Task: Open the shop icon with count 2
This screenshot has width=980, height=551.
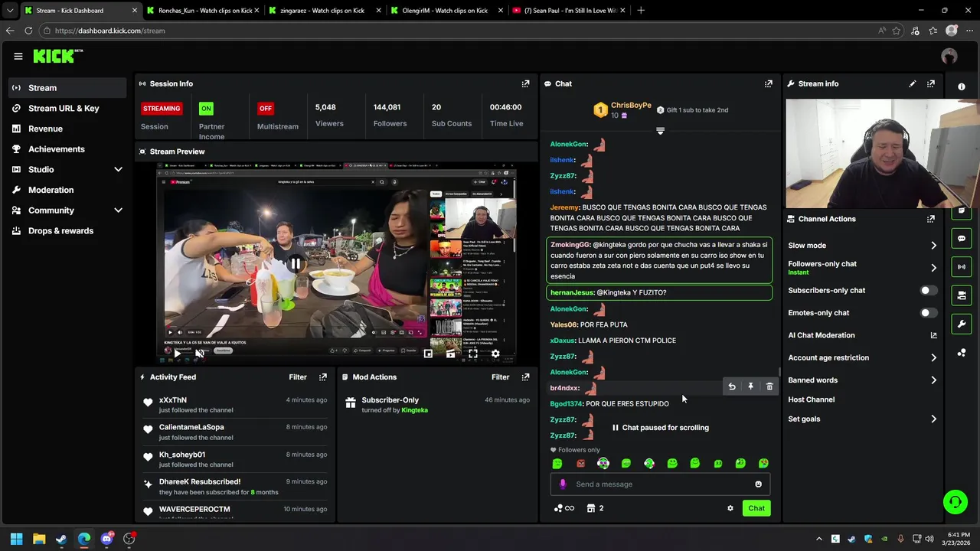Action: click(x=595, y=508)
